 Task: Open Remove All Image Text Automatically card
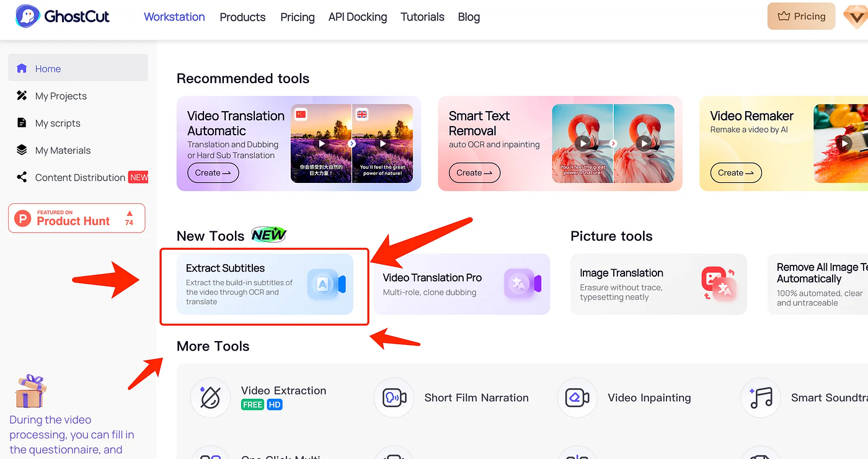818,284
